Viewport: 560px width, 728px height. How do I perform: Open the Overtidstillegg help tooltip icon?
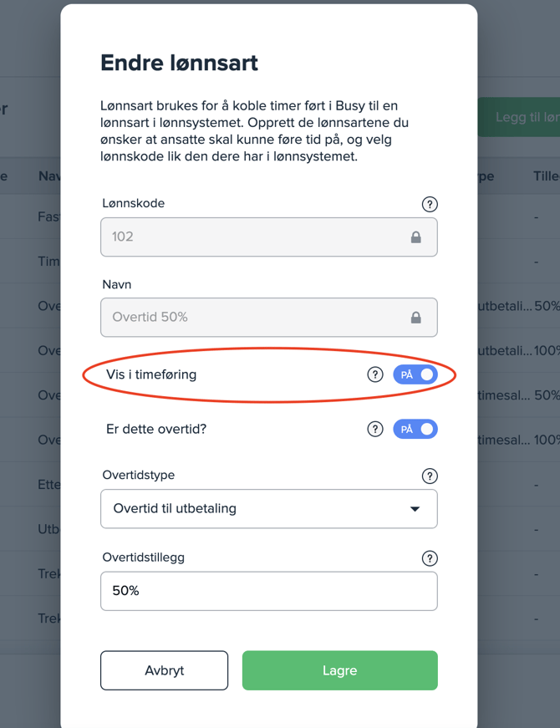pyautogui.click(x=430, y=558)
